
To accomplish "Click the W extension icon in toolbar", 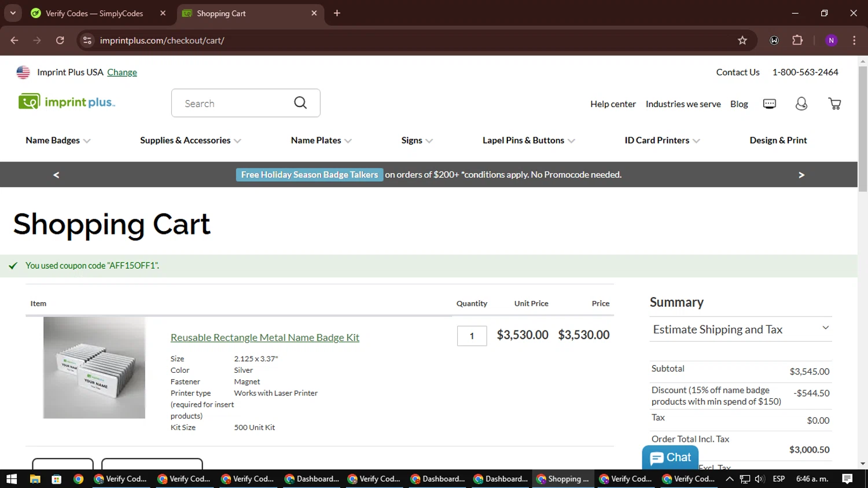I will [x=774, y=41].
